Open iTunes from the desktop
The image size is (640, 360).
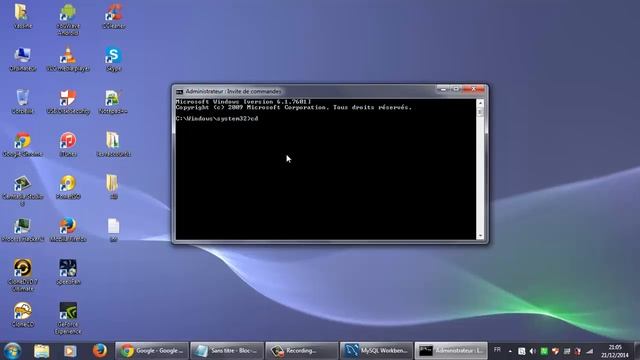[x=68, y=144]
